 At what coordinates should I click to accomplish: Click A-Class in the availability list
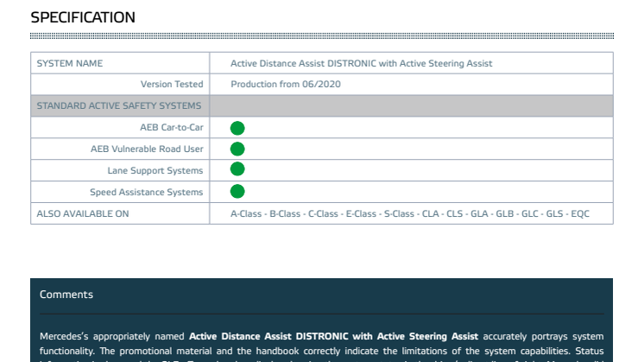pyautogui.click(x=246, y=213)
